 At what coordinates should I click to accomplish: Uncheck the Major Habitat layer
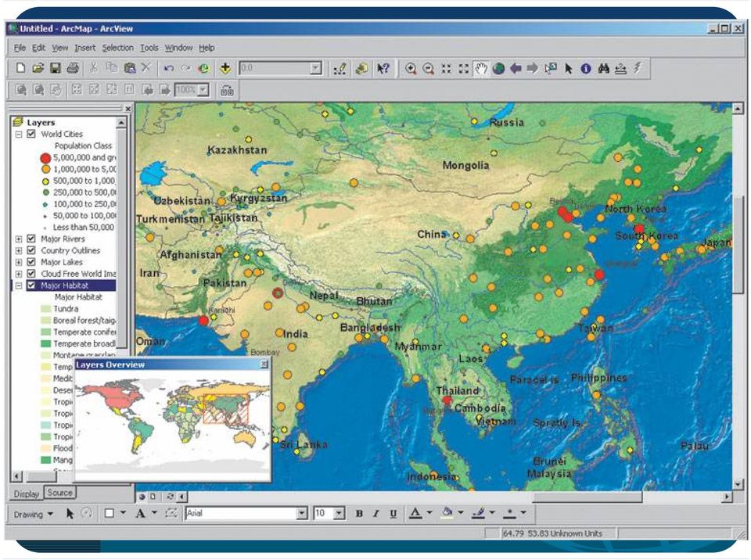31,285
